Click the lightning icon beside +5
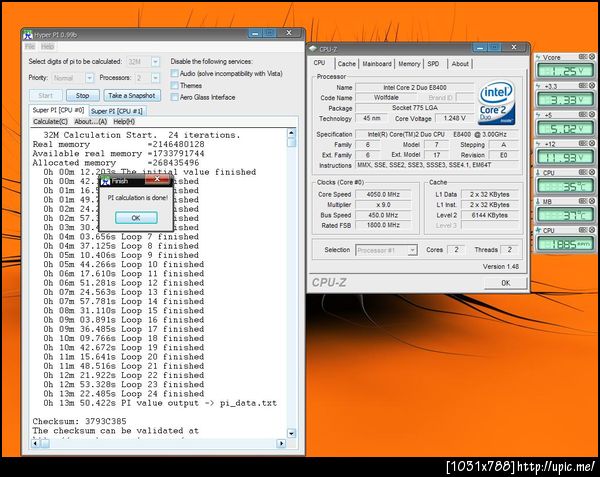 click(x=538, y=115)
